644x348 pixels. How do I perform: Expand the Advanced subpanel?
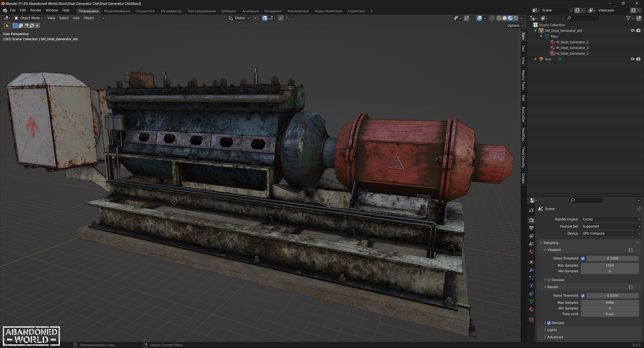tap(545, 337)
